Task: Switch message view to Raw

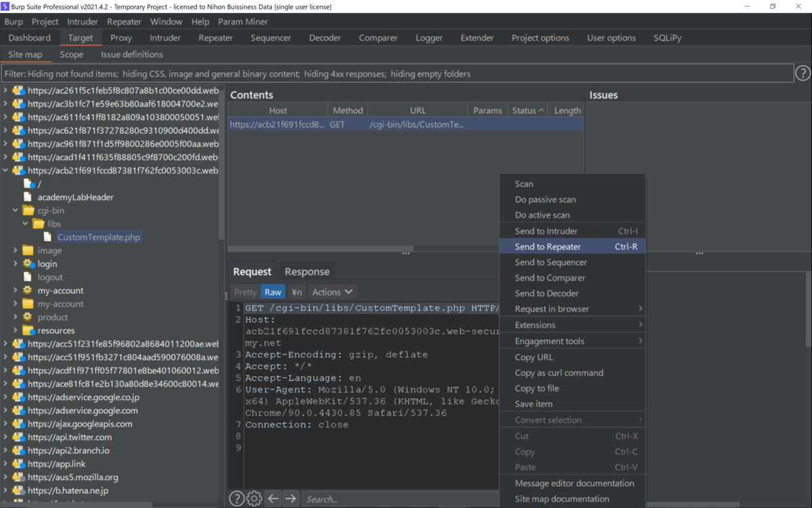Action: point(273,292)
